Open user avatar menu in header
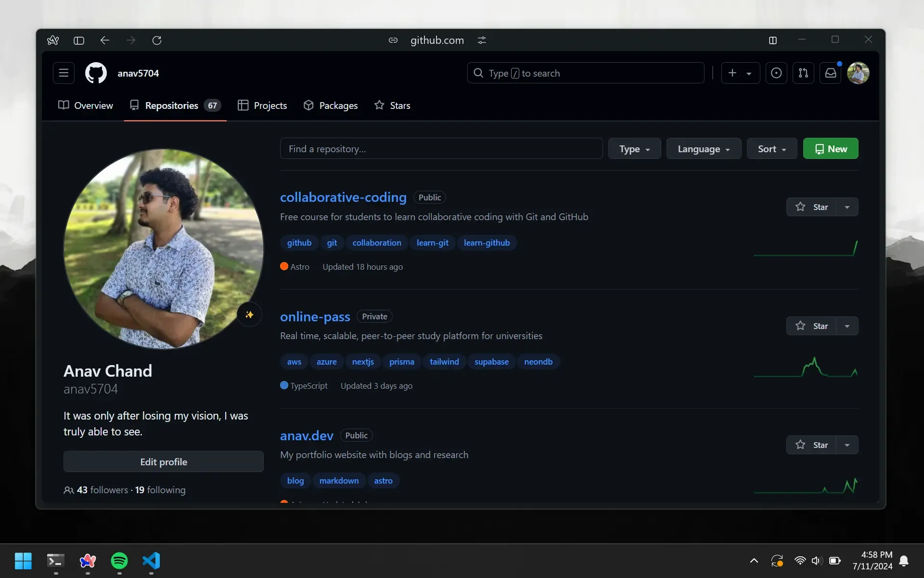924x578 pixels. click(858, 73)
